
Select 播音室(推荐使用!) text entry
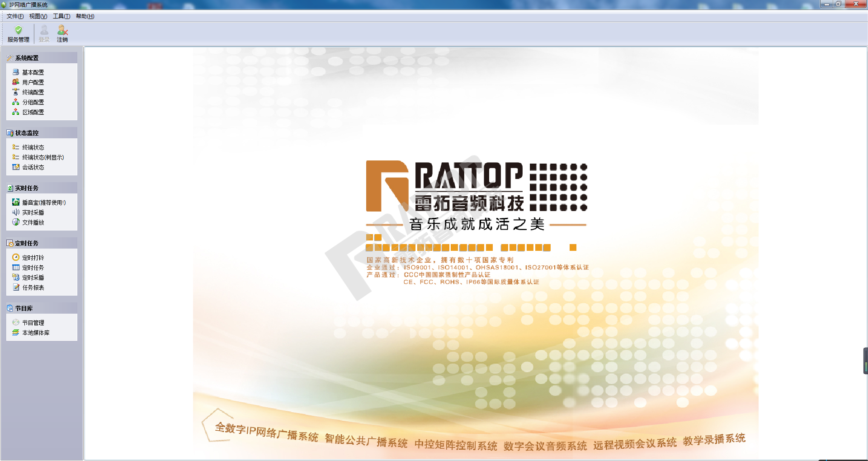[x=44, y=202]
